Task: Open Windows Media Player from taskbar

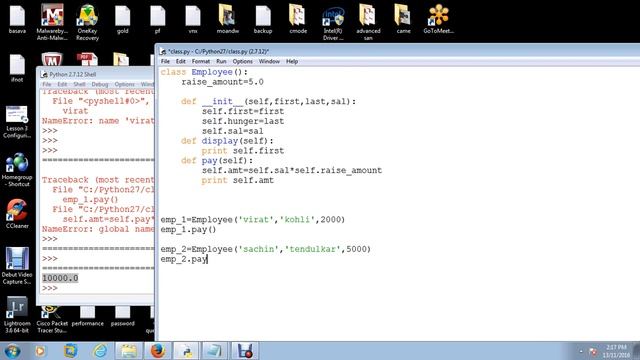Action: point(40,351)
